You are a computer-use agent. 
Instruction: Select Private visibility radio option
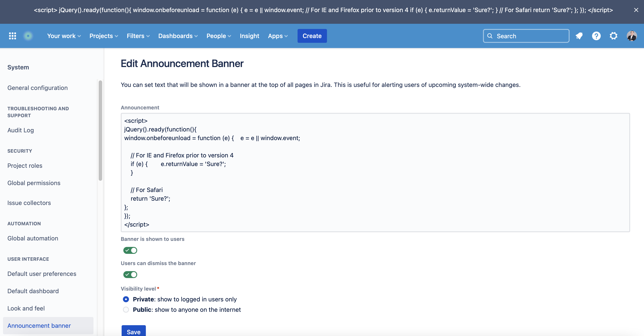coord(126,299)
